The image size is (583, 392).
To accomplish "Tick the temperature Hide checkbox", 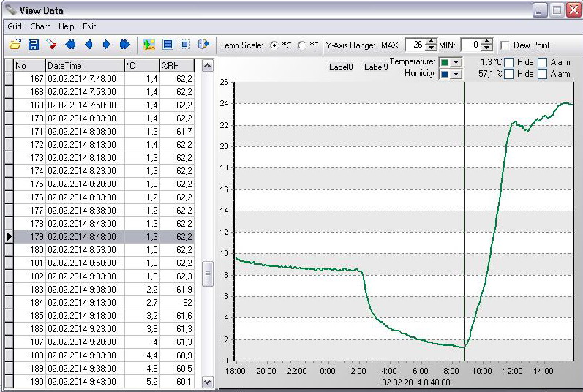I will coord(509,62).
